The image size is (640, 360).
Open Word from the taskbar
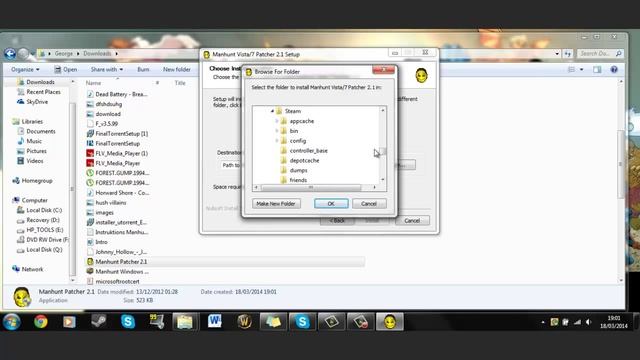pyautogui.click(x=215, y=322)
